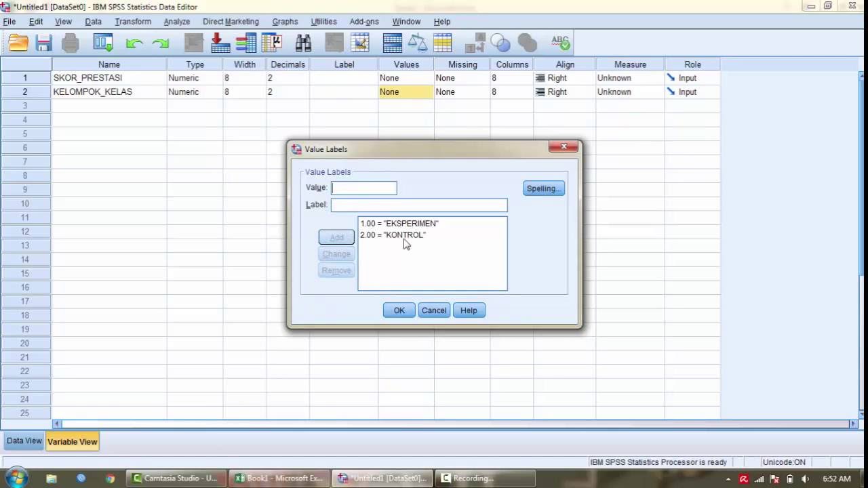868x488 pixels.
Task: Click the Weight cases scale icon
Action: coord(418,43)
